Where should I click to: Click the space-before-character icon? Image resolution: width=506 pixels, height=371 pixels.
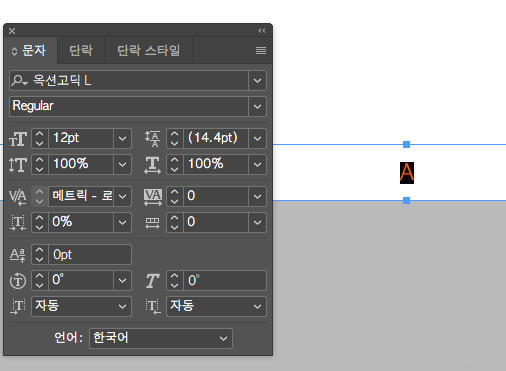pos(18,307)
